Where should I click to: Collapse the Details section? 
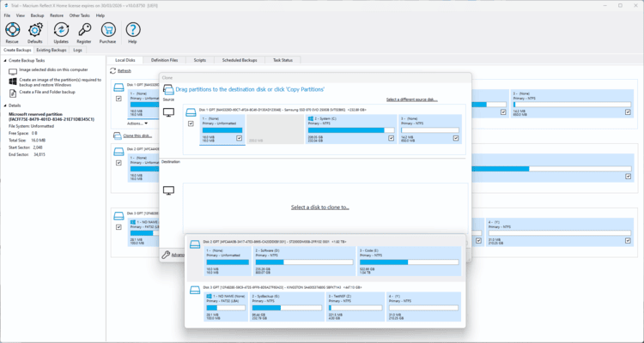(4, 105)
